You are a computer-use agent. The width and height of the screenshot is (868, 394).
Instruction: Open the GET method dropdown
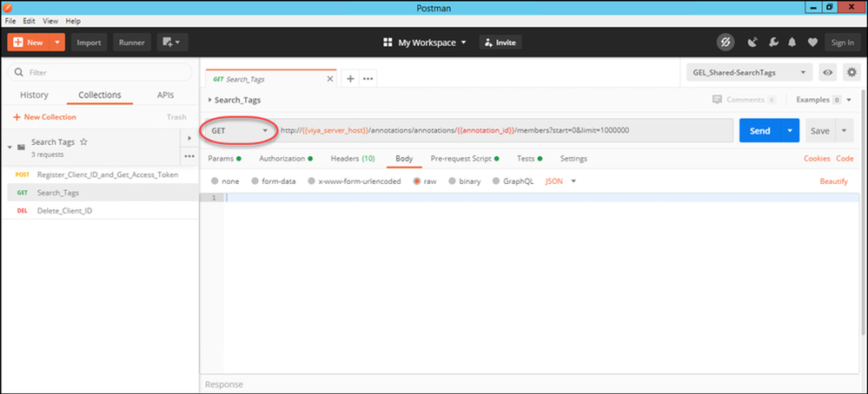(x=241, y=130)
